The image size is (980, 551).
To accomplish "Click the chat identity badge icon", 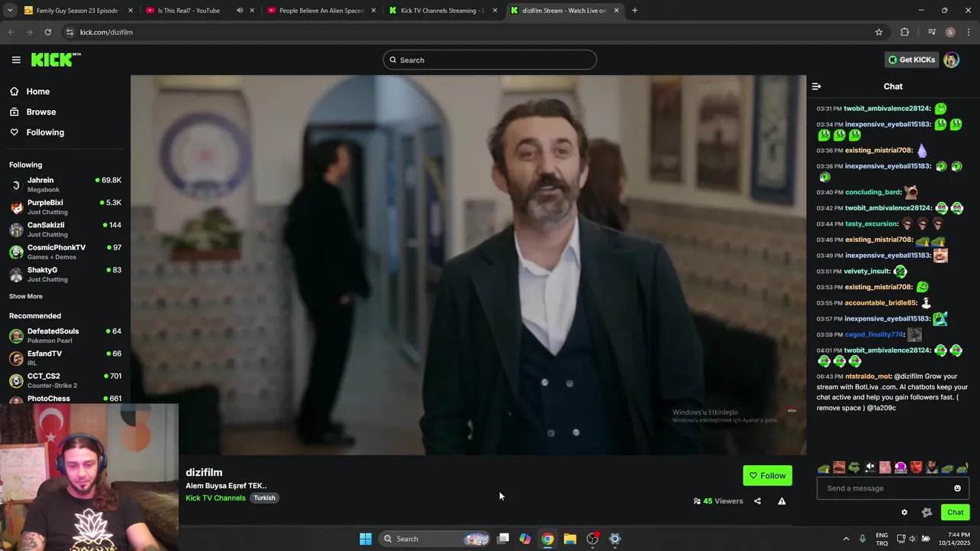I will [x=926, y=513].
